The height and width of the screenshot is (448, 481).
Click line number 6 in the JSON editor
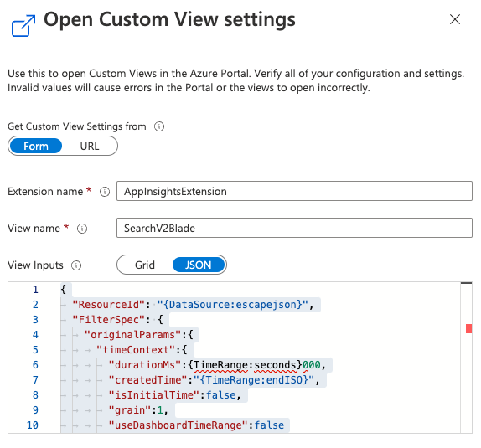pos(35,365)
